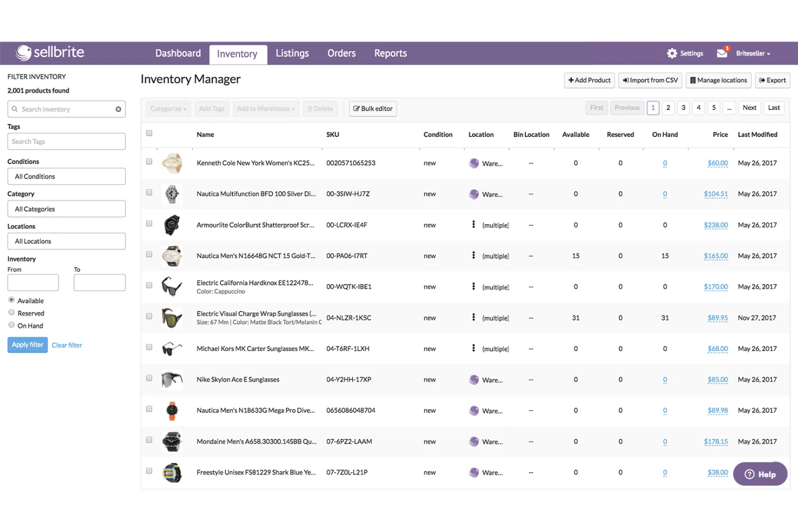This screenshot has width=798, height=532.
Task: Check the Michael Kors Carter checkbox
Action: tap(149, 347)
